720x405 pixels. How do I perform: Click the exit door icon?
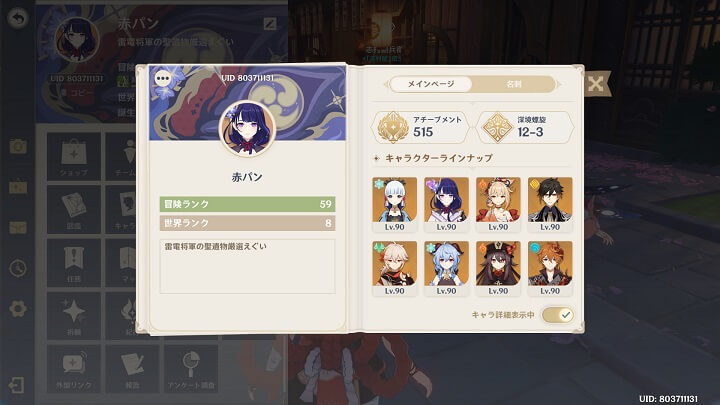(x=17, y=385)
